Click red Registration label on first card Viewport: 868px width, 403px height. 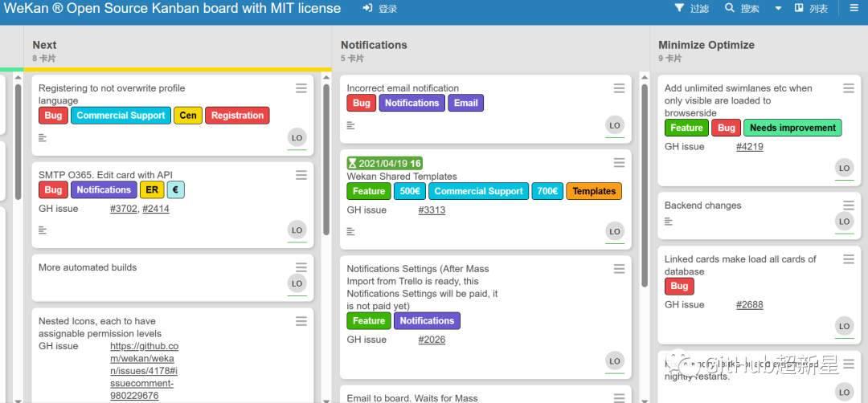tap(237, 116)
